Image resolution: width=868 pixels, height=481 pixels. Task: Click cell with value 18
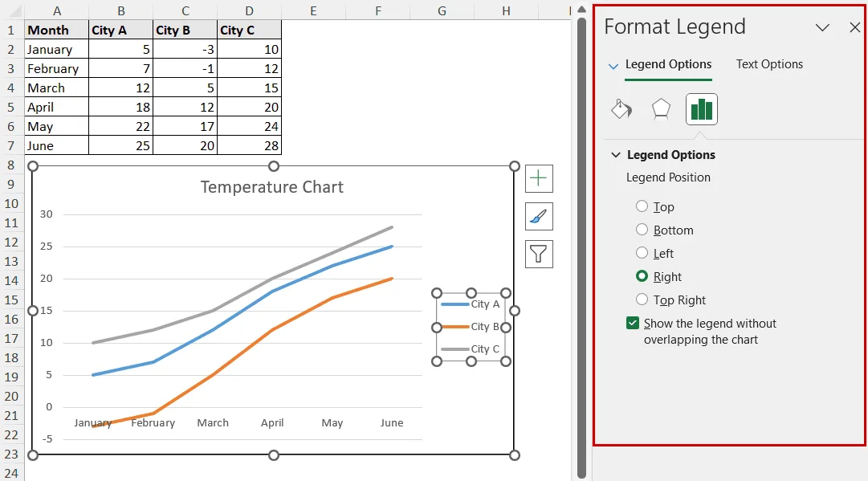[x=120, y=107]
